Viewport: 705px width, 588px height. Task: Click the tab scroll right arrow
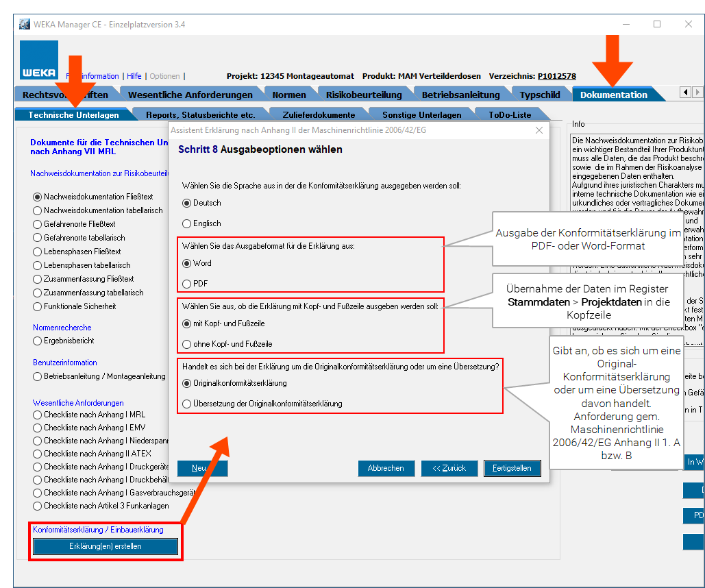(x=697, y=93)
